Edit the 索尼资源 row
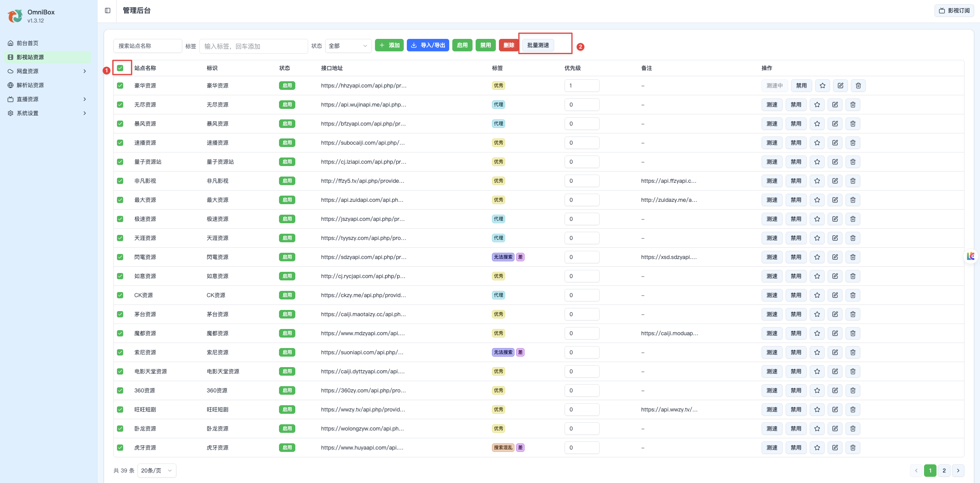Image resolution: width=980 pixels, height=483 pixels. click(835, 352)
